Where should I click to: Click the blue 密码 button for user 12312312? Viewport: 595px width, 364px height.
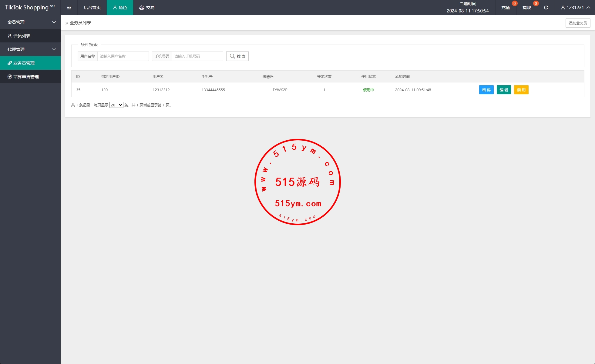[486, 90]
